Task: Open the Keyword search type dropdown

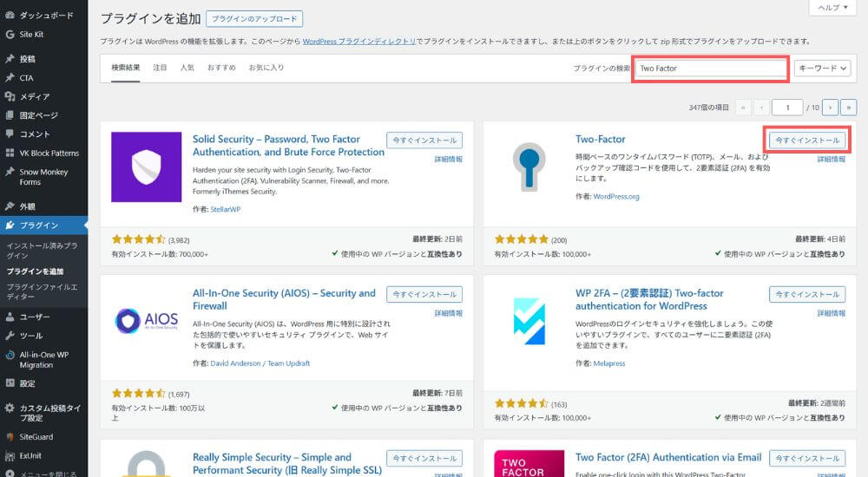Action: click(x=823, y=68)
